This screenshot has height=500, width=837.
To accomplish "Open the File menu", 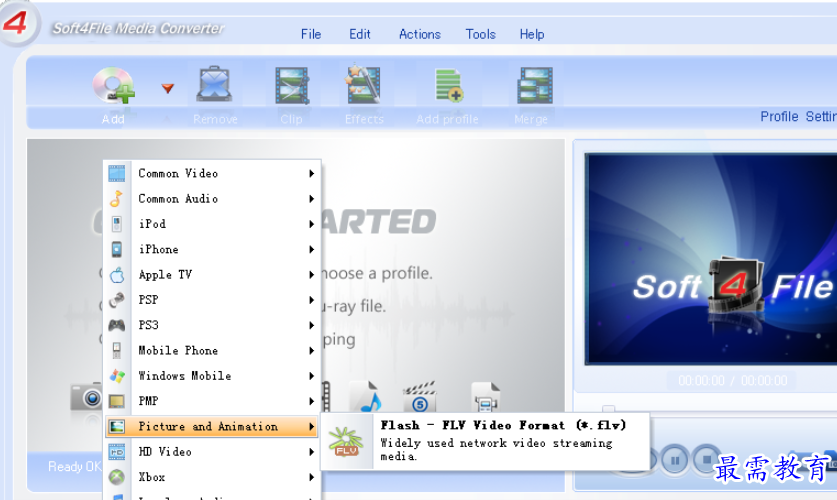I will [311, 34].
